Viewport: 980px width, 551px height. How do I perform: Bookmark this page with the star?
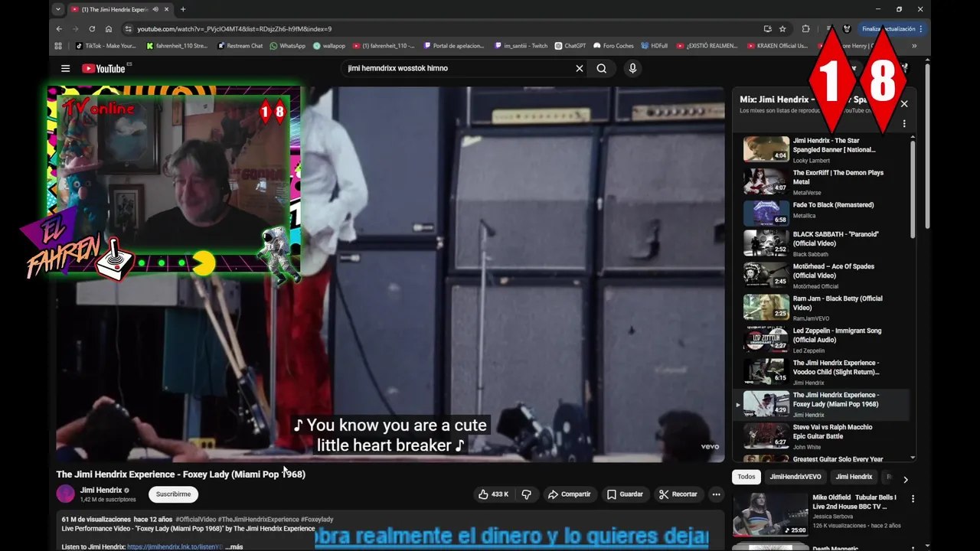click(782, 29)
